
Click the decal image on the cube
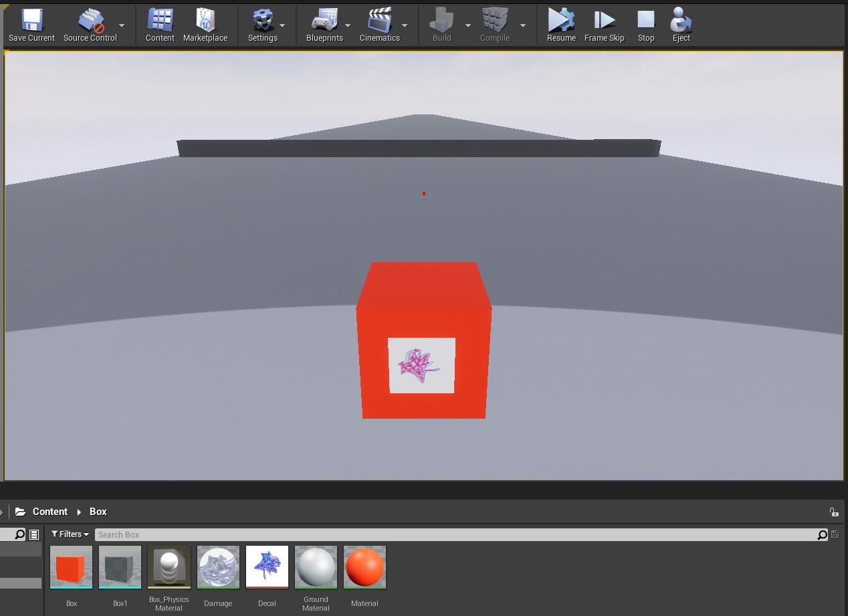pos(421,365)
